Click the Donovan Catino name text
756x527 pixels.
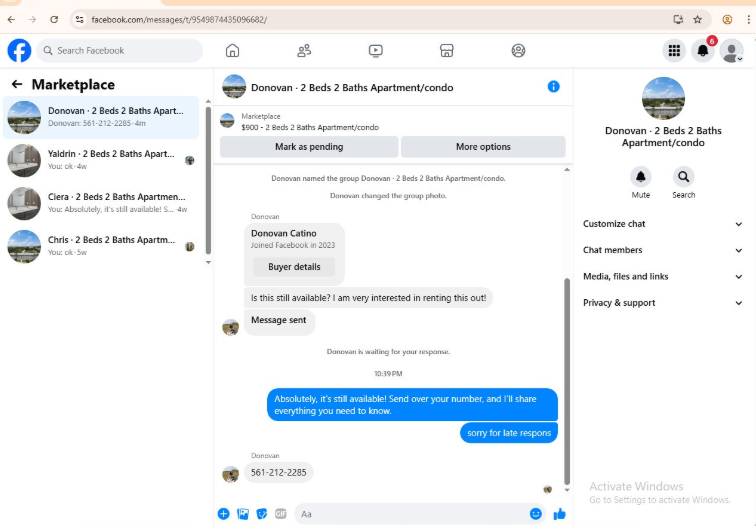coord(284,233)
